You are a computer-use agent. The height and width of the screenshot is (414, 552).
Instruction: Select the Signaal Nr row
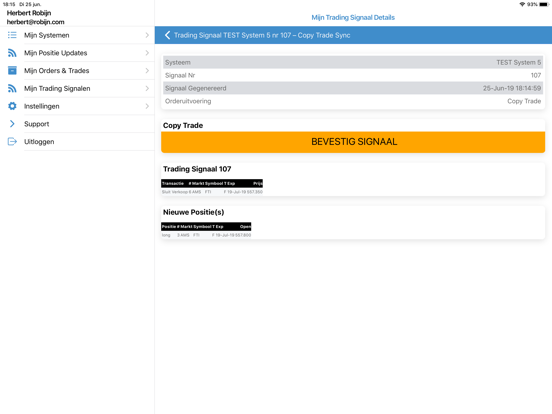click(353, 75)
